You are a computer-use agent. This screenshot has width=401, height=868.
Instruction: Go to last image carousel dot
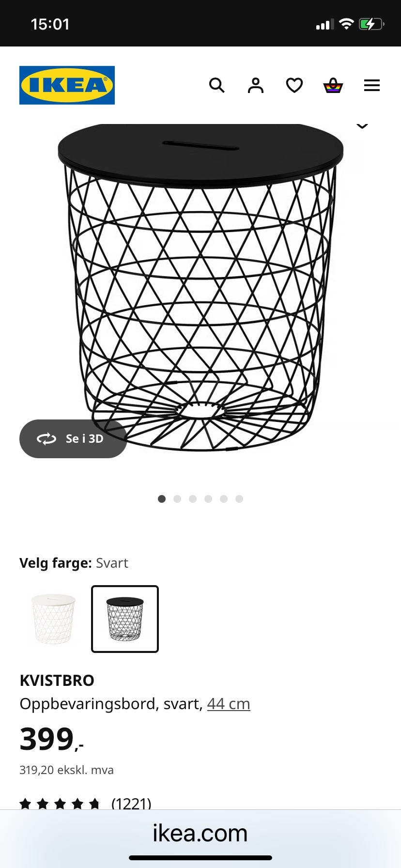(239, 499)
